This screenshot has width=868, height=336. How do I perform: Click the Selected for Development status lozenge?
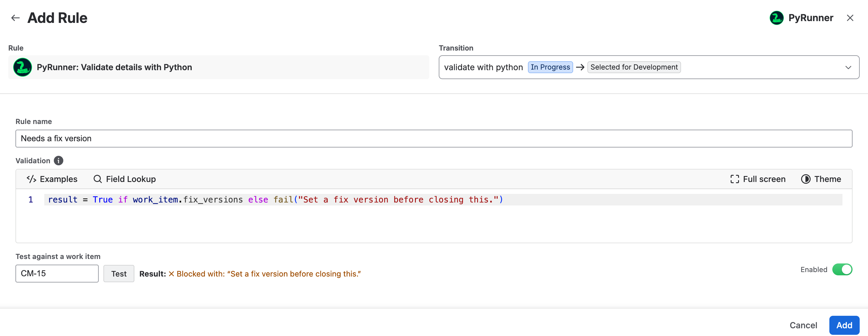(634, 67)
